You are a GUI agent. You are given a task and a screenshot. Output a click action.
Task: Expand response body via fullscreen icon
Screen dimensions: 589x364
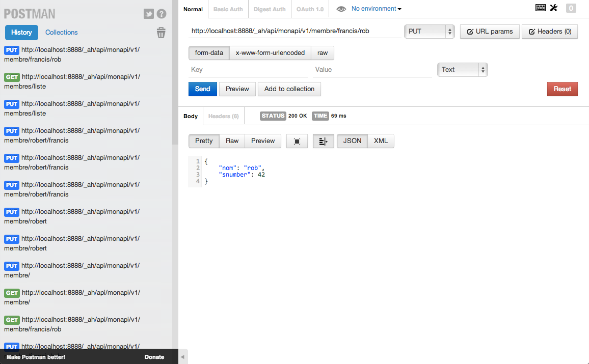click(x=297, y=141)
